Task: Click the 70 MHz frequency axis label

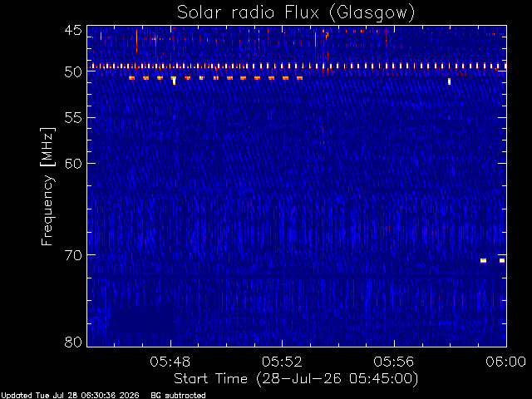Action: tap(73, 255)
